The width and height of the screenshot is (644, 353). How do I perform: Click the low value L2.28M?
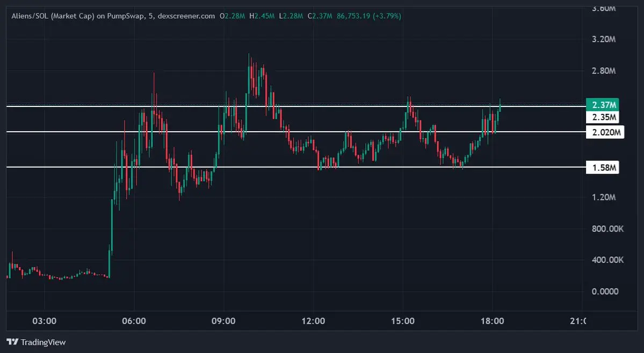[x=291, y=16]
